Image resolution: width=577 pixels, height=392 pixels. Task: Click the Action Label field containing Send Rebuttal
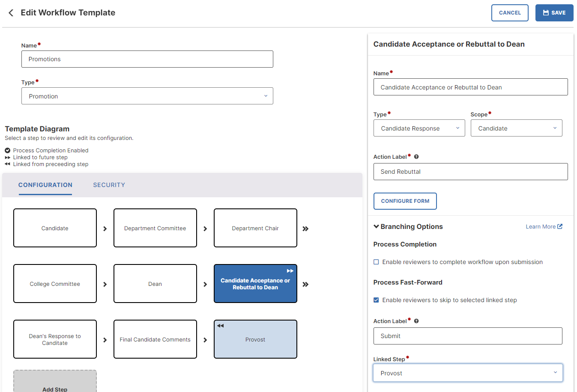470,172
